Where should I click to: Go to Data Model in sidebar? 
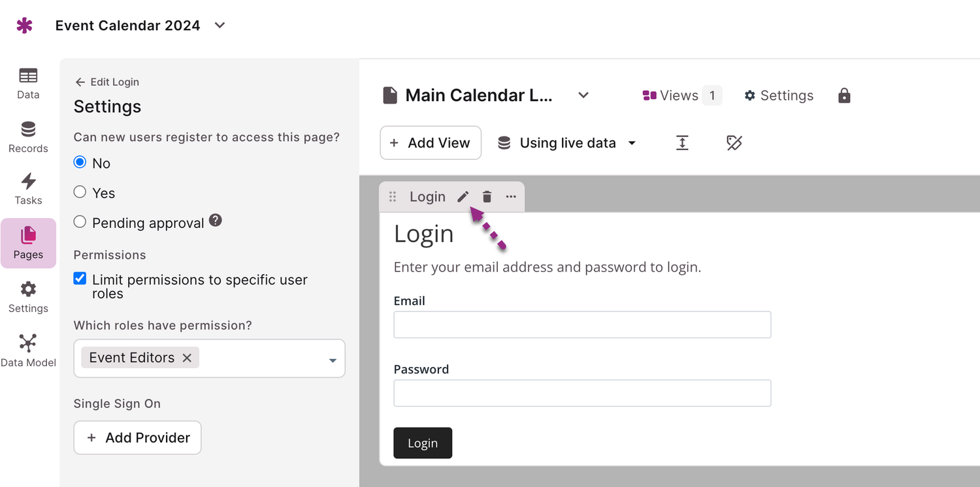pos(28,350)
